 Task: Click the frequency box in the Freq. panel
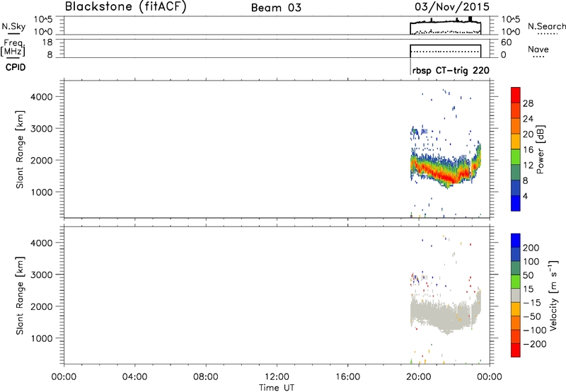(446, 51)
